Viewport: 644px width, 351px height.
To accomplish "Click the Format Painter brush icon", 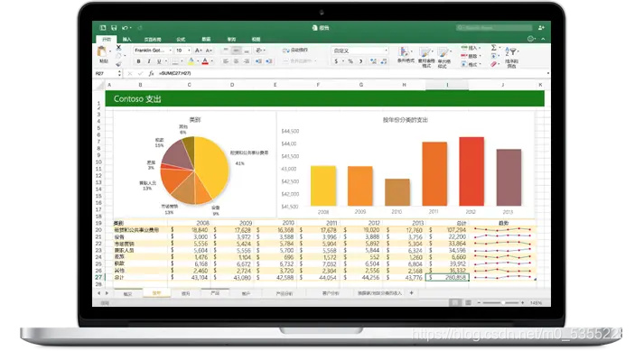I will pyautogui.click(x=118, y=64).
